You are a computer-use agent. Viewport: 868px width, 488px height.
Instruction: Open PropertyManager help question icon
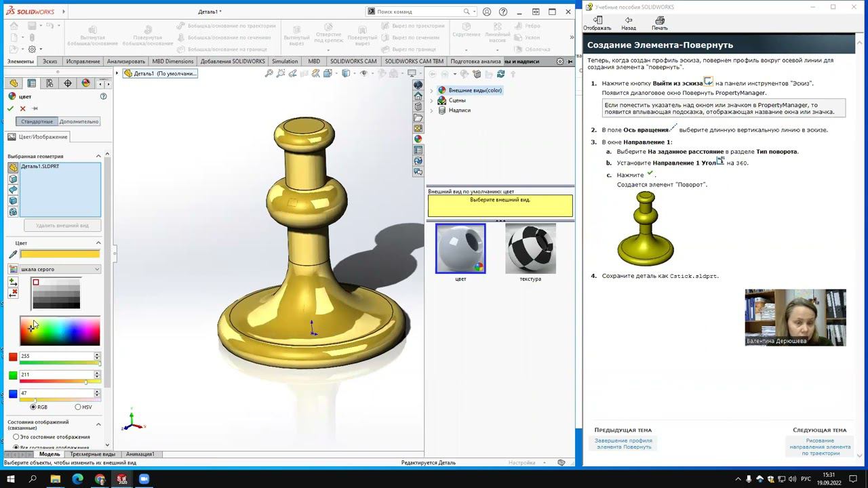pos(104,96)
